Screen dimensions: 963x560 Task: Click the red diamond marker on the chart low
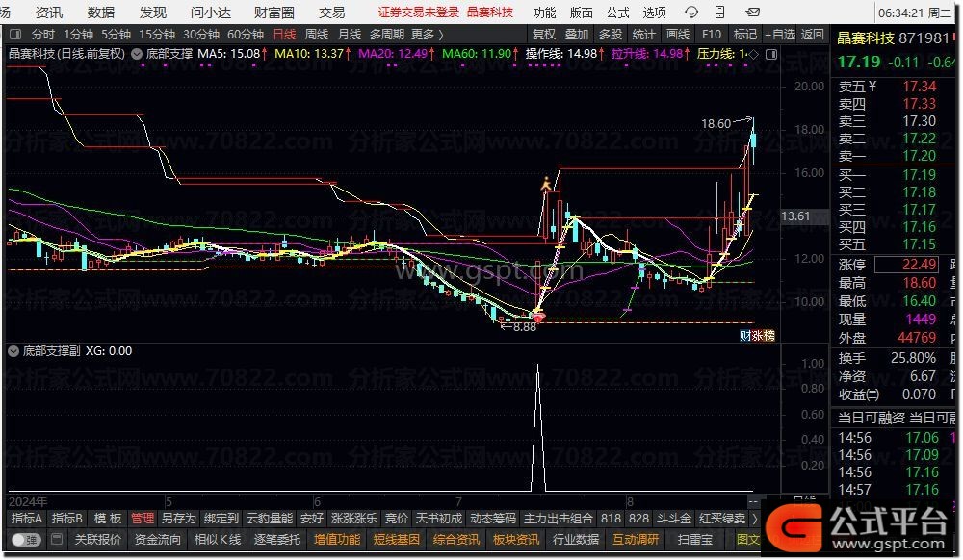[x=538, y=318]
